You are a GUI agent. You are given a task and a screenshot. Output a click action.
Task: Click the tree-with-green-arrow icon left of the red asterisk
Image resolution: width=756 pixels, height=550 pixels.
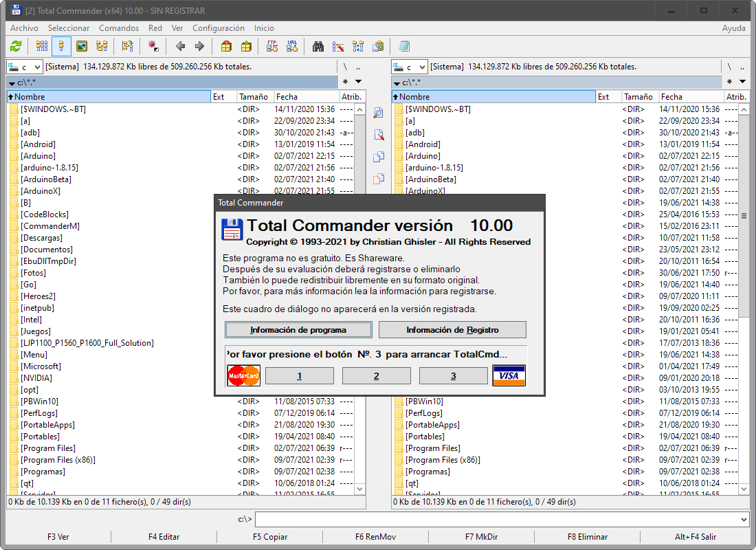point(127,46)
